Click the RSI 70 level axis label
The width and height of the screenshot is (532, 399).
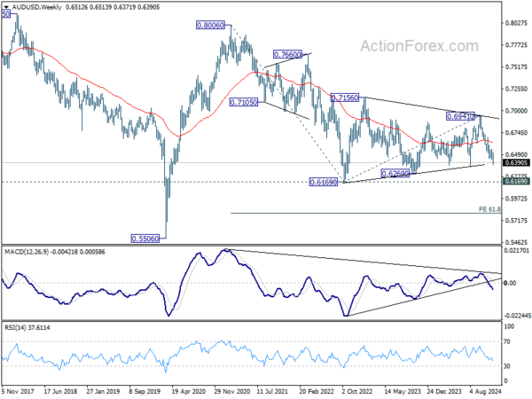507,341
